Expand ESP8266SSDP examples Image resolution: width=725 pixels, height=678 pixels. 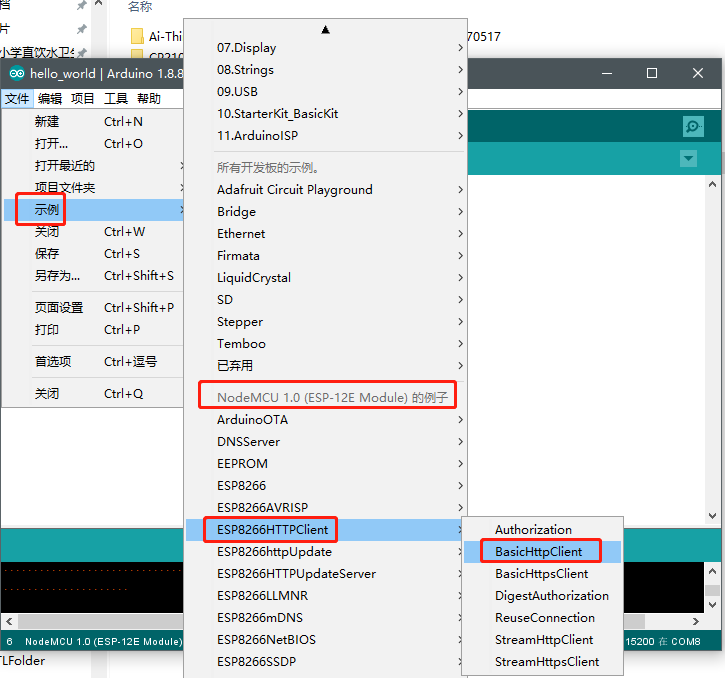[326, 661]
